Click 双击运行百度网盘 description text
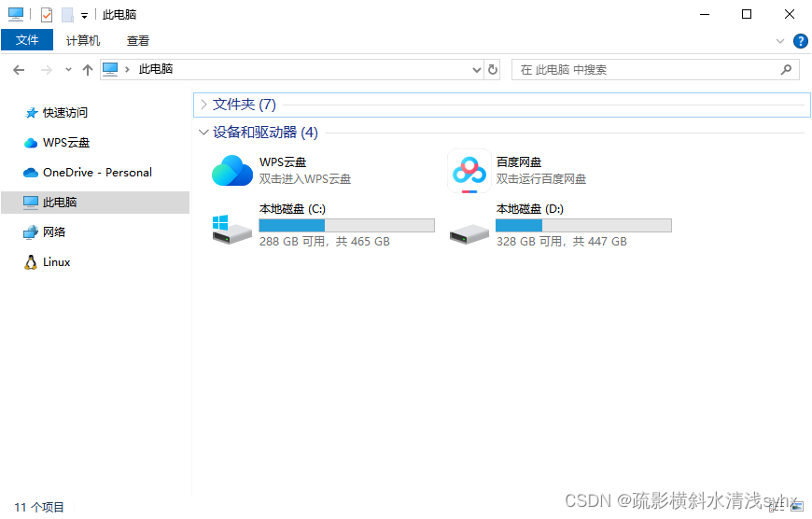This screenshot has height=519, width=812. point(541,179)
